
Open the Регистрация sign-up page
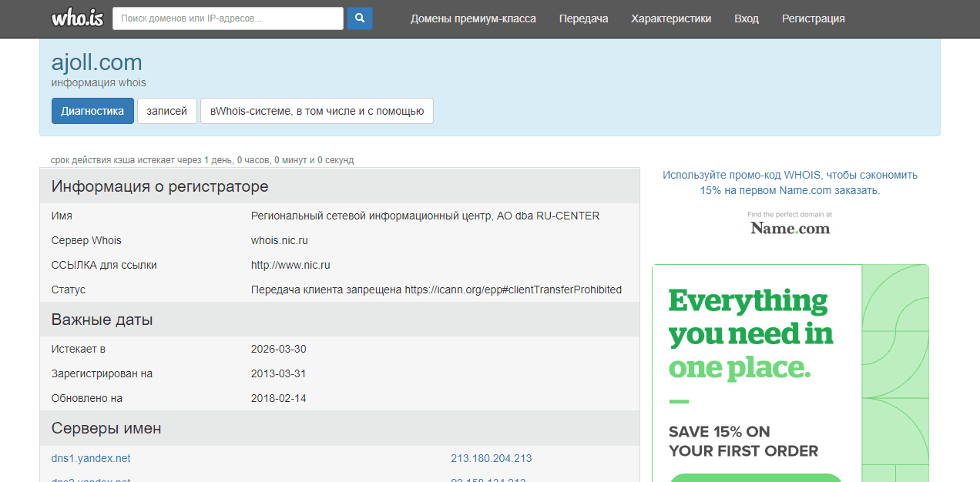(x=813, y=18)
